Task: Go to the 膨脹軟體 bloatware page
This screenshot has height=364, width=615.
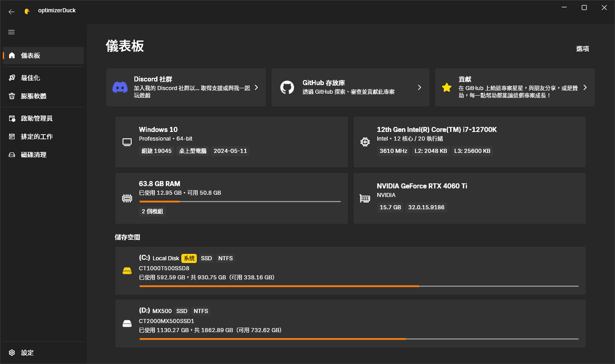Action: (x=43, y=96)
